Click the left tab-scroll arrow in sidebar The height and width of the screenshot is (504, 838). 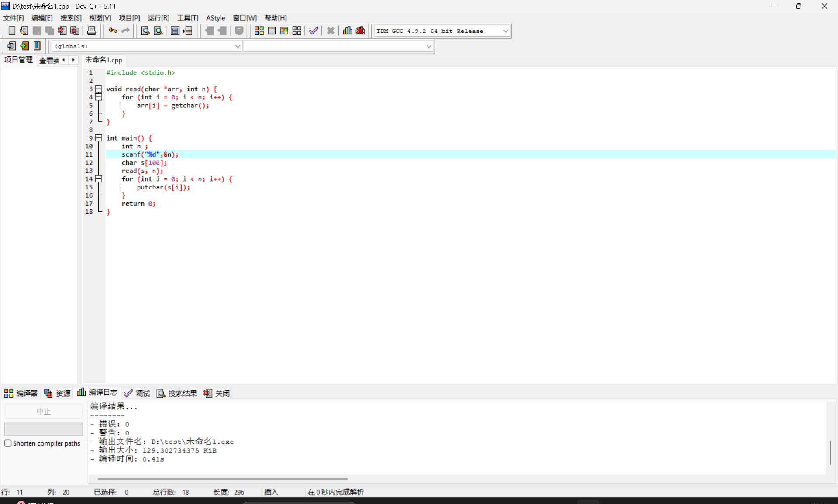point(64,60)
